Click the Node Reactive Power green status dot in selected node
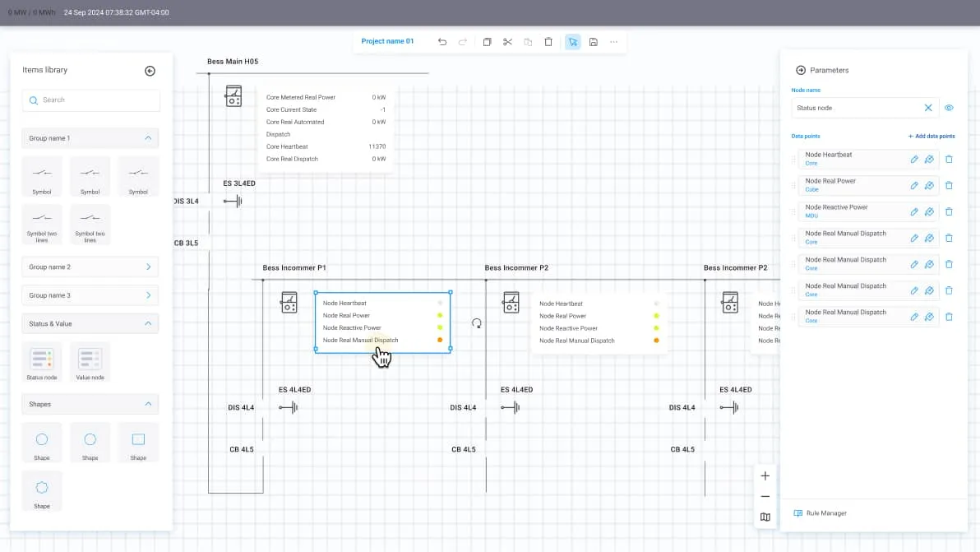This screenshot has width=980, height=552. 440,327
